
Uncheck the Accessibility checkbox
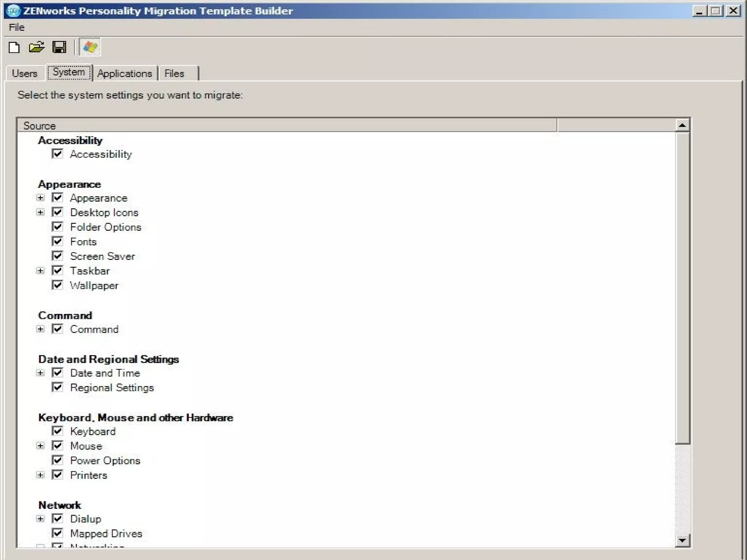(x=57, y=154)
